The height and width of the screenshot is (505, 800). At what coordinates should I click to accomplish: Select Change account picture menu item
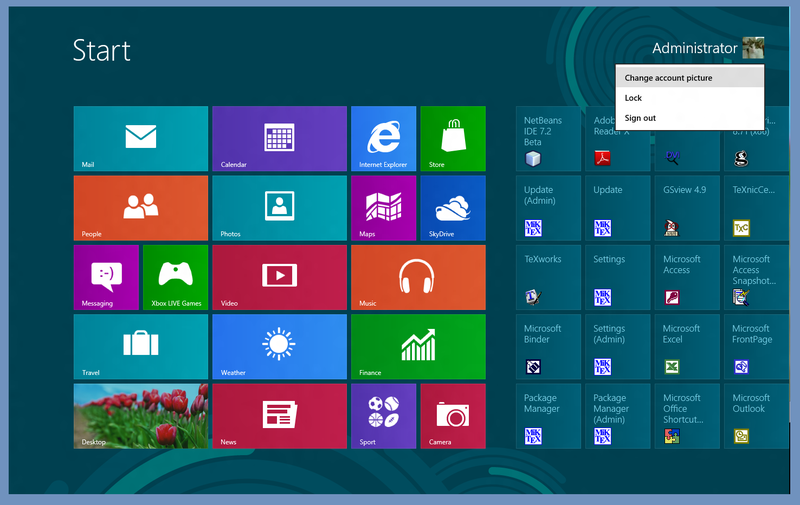click(x=689, y=78)
